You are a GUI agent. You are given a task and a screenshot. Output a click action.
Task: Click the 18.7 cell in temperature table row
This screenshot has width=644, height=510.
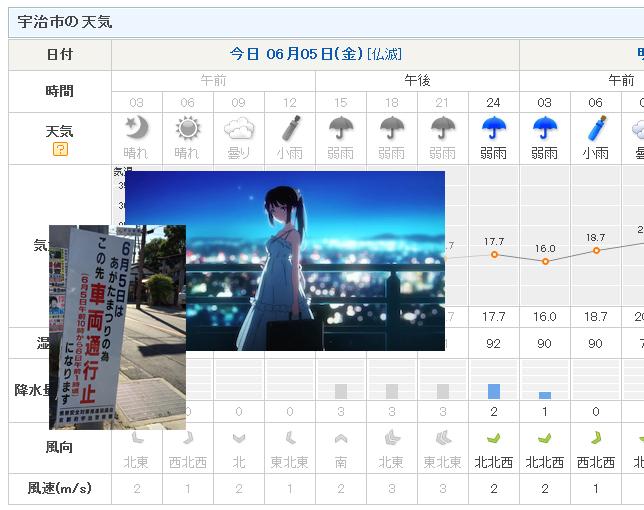pos(596,317)
